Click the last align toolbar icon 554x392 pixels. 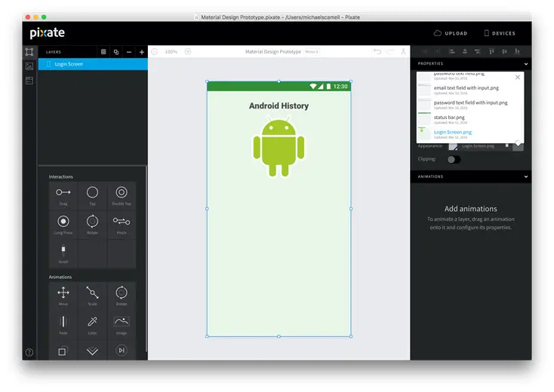[517, 51]
